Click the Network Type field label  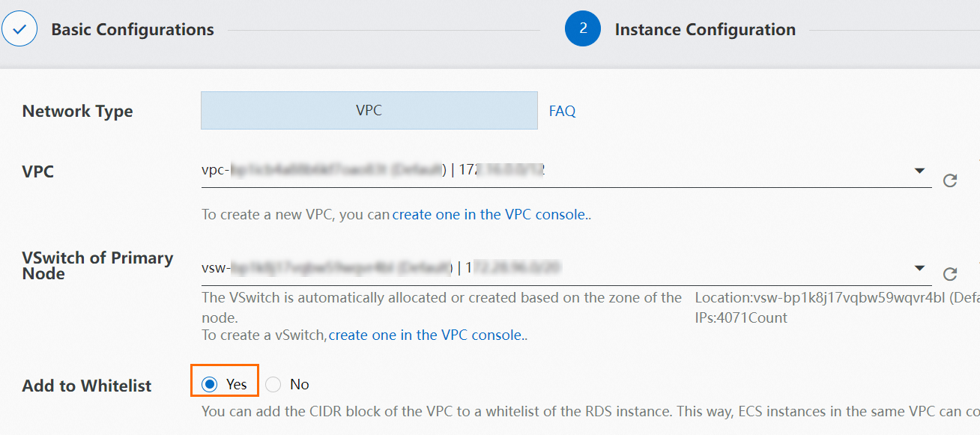pos(77,112)
